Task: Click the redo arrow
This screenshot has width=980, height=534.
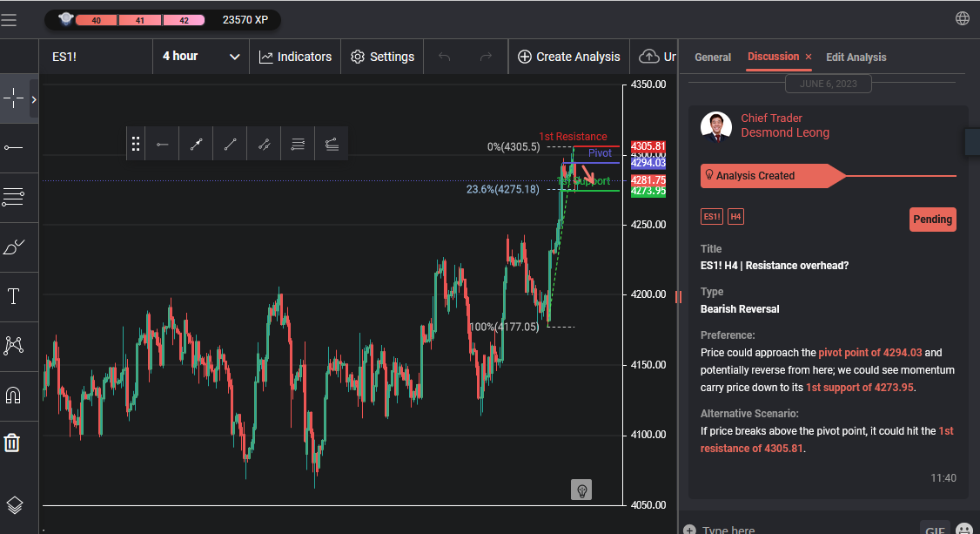Action: 486,57
